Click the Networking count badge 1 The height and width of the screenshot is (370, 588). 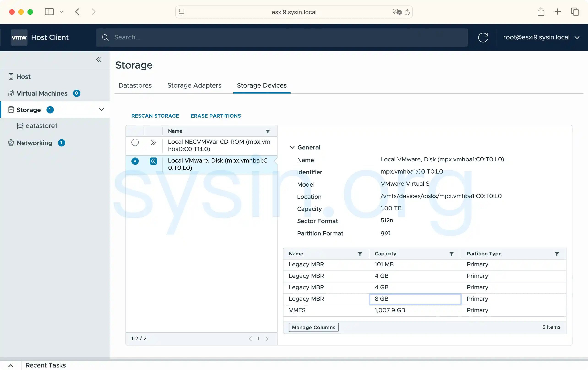(62, 143)
